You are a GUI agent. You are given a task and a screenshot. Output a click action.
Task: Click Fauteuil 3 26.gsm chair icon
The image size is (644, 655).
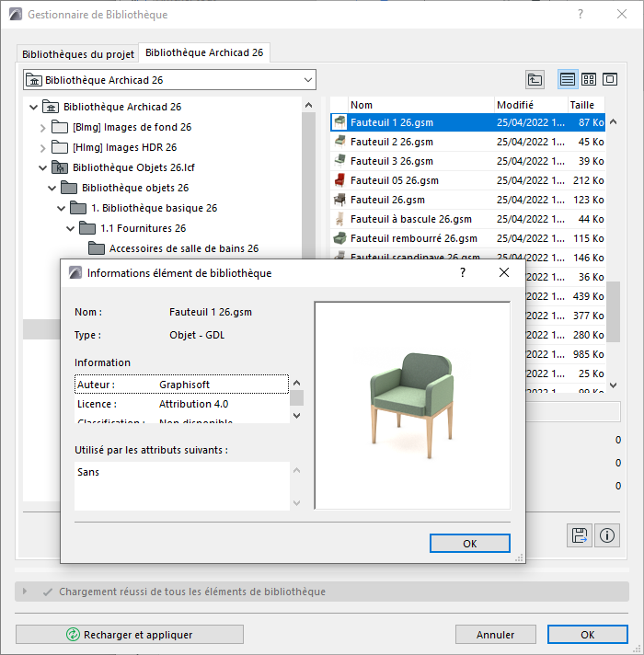(340, 161)
